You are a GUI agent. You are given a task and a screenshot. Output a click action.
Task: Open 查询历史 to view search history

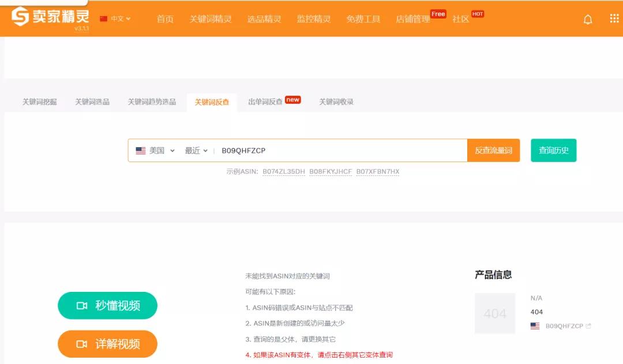pyautogui.click(x=553, y=150)
